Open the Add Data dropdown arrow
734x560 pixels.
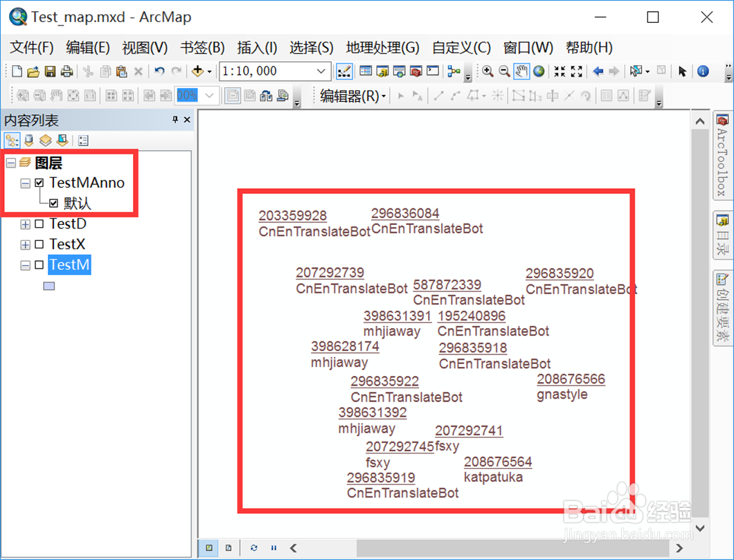coord(209,71)
